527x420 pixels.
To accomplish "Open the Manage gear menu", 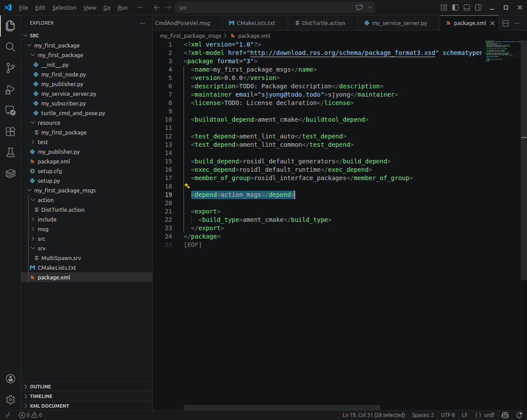I will click(x=10, y=400).
